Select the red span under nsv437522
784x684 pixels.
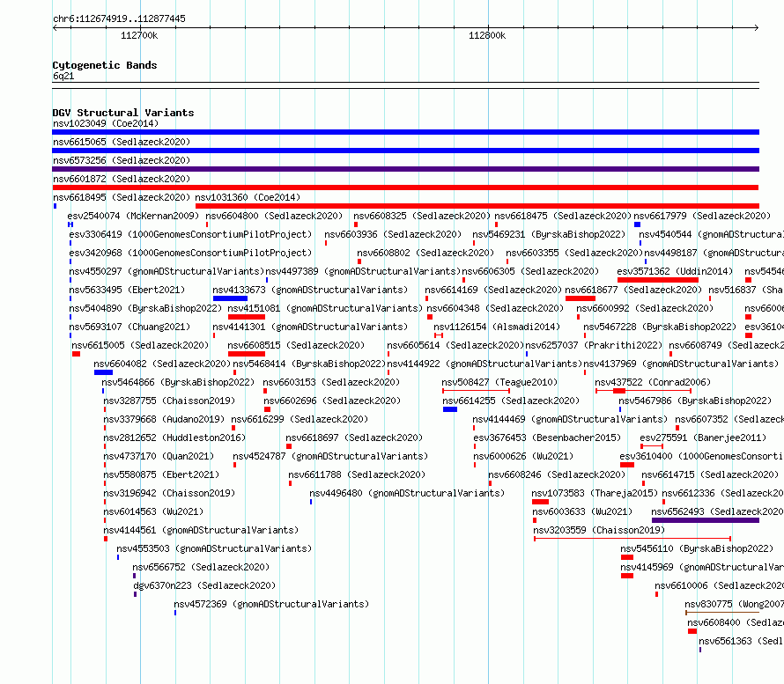[644, 391]
